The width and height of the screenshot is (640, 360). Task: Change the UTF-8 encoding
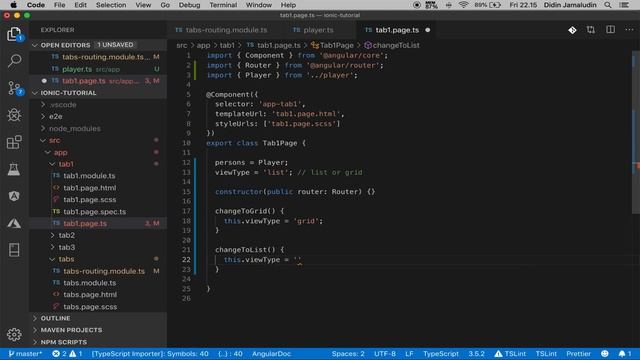pos(385,353)
